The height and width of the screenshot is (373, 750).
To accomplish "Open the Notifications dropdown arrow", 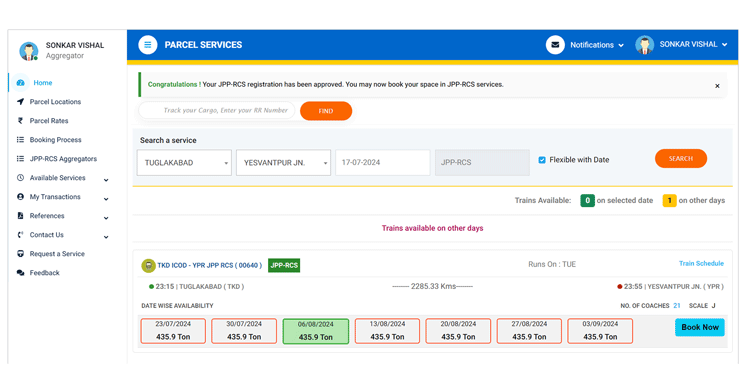I will tap(621, 45).
